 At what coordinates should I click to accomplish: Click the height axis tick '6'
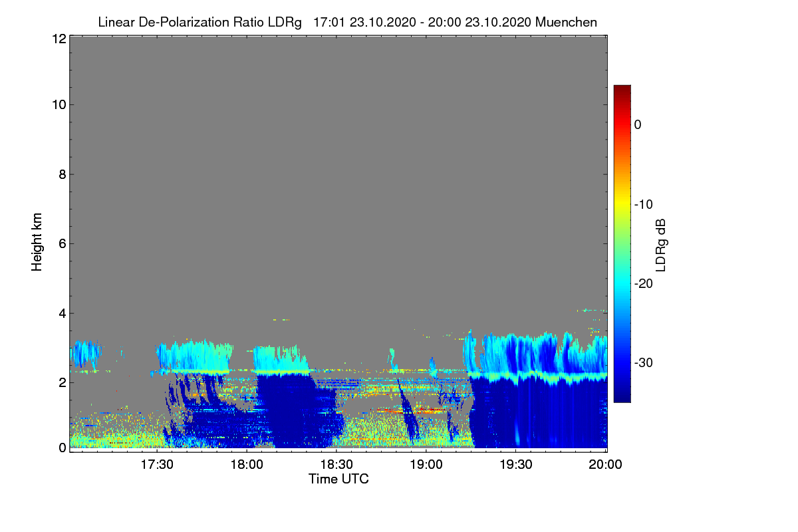pyautogui.click(x=61, y=243)
